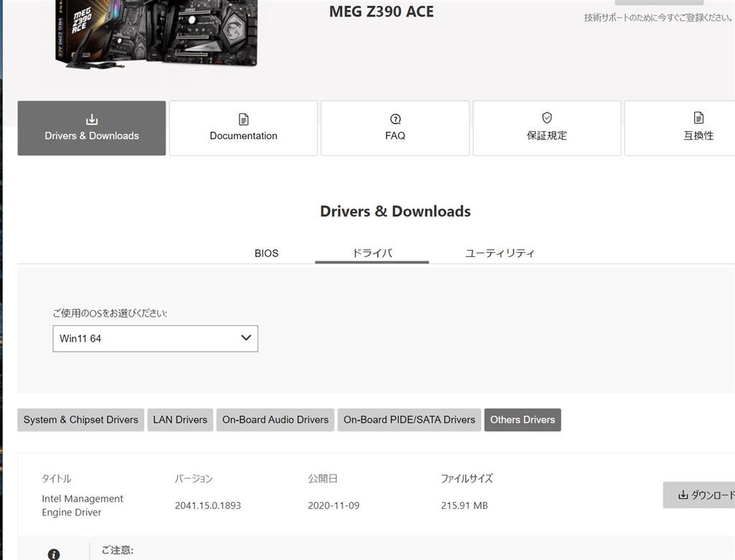
Task: Open the 保証規定 warranty section
Action: click(x=547, y=128)
